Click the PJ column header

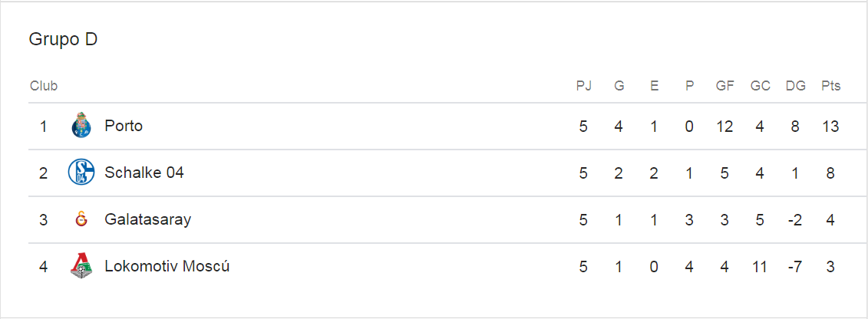tap(584, 86)
